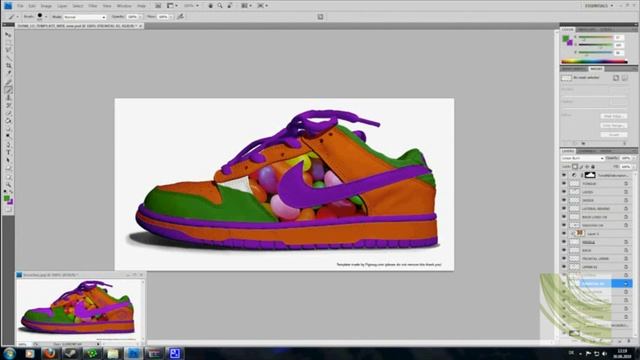Viewport: 640px width, 360px height.
Task: Open the folder icon in the taskbar
Action: [112, 353]
